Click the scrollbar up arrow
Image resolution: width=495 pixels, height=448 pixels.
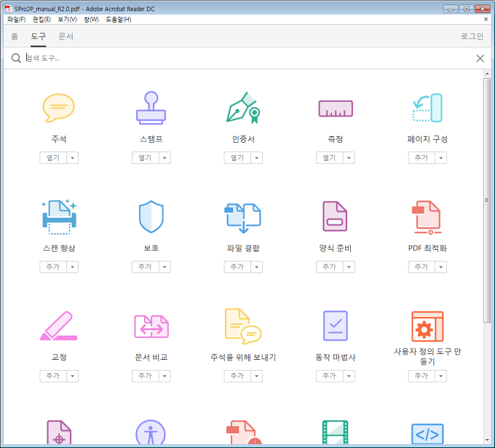click(487, 74)
